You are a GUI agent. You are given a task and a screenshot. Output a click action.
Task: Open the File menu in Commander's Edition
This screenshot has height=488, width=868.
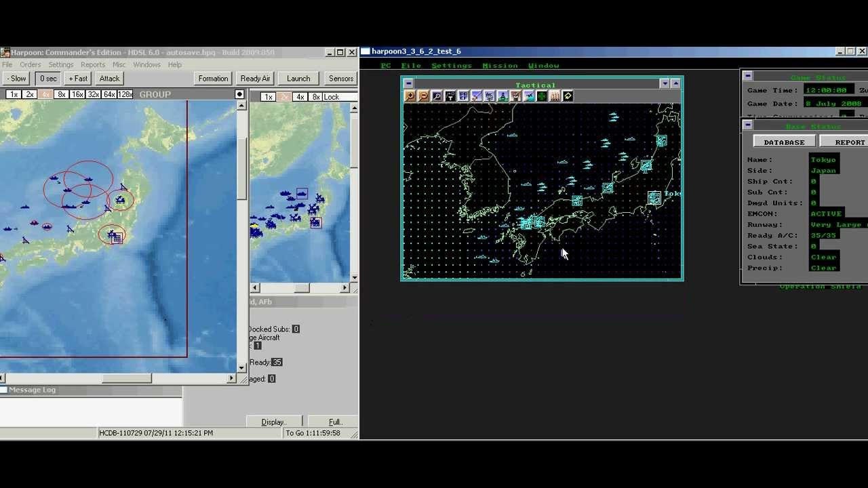tap(7, 64)
